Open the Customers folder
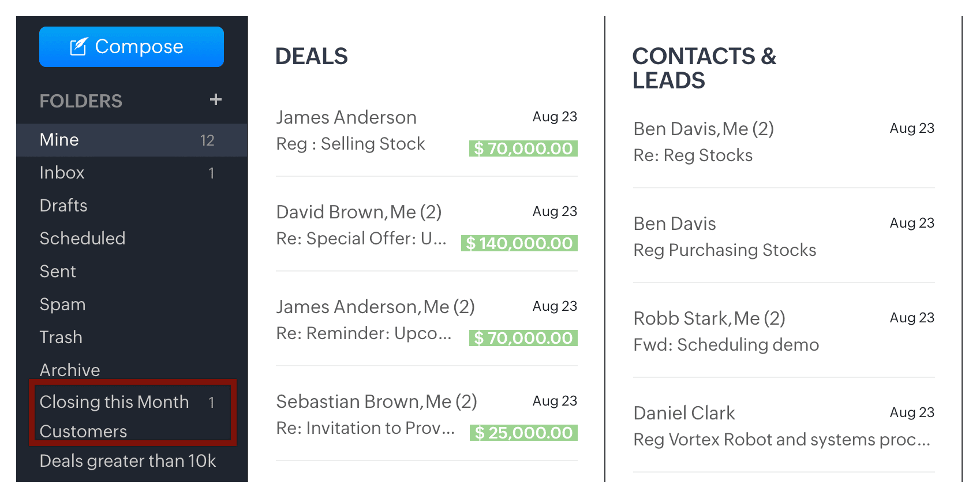This screenshot has width=980, height=498. tap(83, 432)
